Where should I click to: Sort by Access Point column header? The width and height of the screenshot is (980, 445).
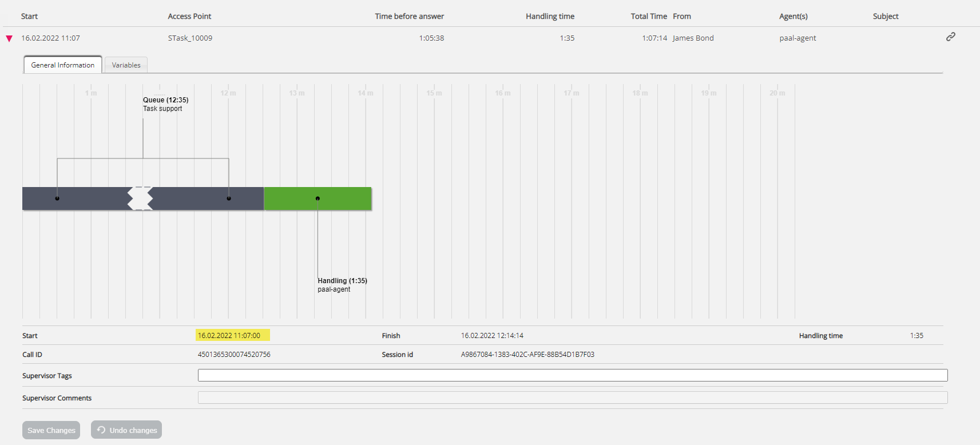[189, 17]
